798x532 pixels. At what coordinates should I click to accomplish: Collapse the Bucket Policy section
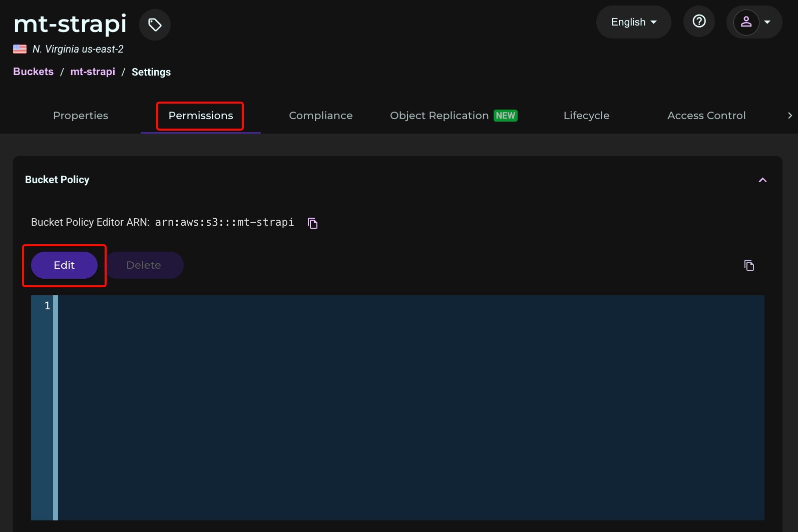tap(762, 180)
